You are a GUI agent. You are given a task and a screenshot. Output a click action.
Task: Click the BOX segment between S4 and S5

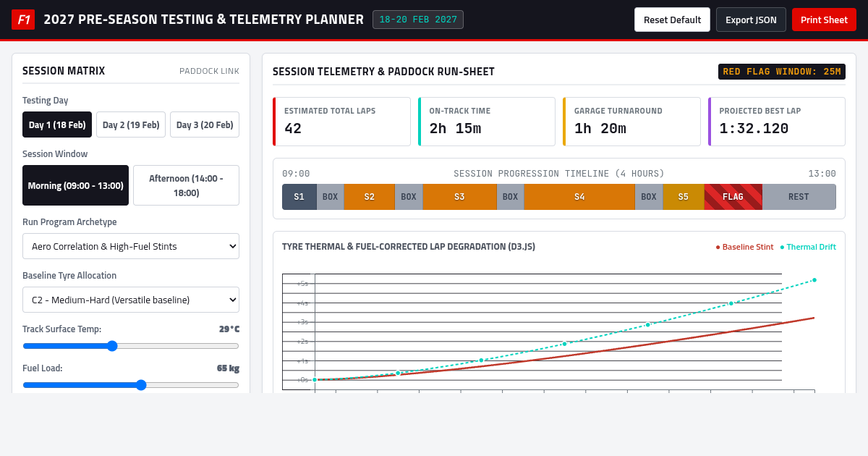pos(649,197)
